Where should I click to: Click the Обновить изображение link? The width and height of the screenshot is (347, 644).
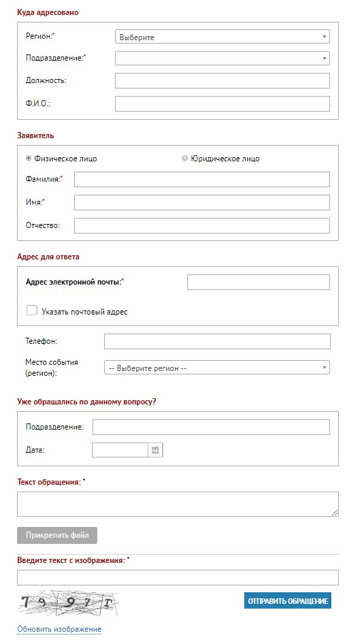[59, 629]
